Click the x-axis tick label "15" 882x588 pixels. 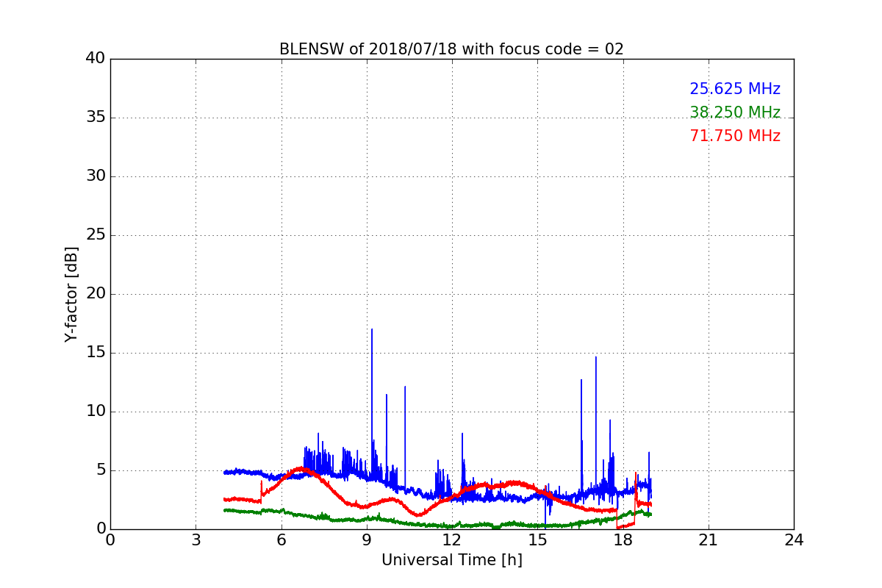[537, 540]
